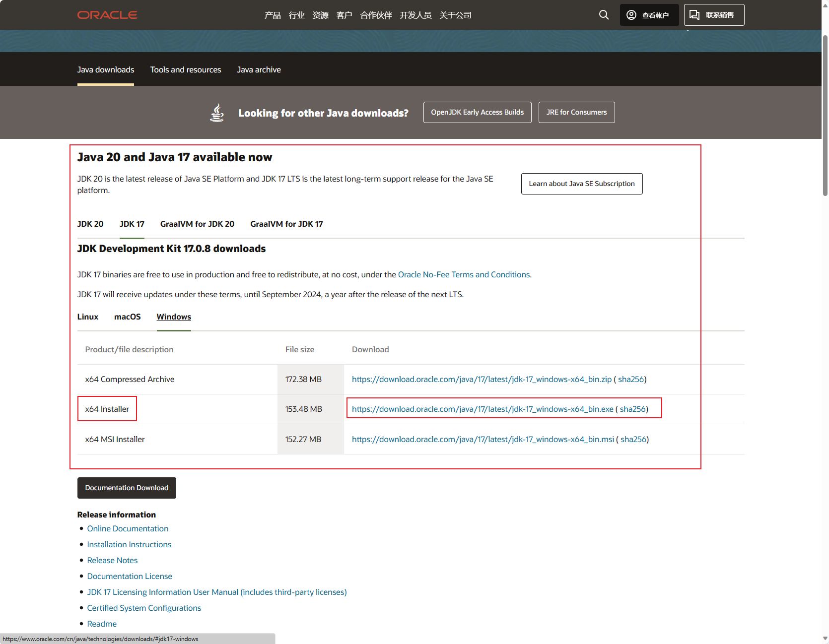Click the Documentation Download button
The image size is (829, 644).
(x=127, y=488)
